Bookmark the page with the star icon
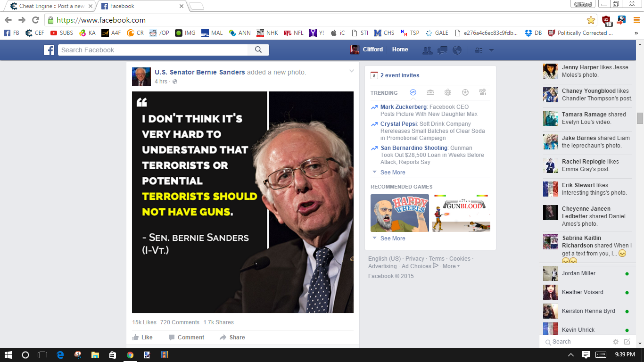Image resolution: width=644 pixels, height=362 pixels. point(591,21)
